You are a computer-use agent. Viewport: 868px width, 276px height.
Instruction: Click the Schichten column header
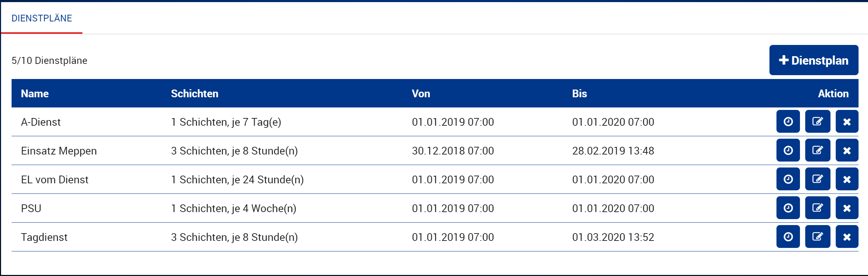(x=195, y=93)
